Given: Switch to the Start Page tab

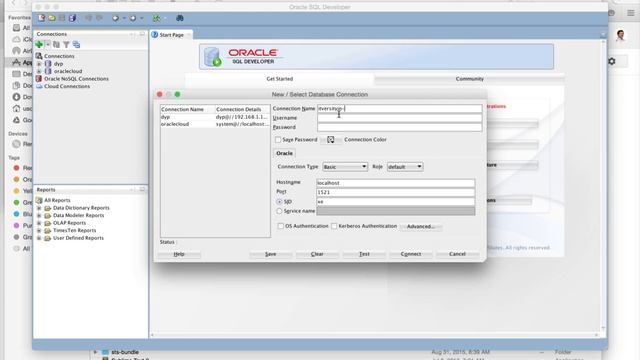Looking at the screenshot, I should point(171,35).
